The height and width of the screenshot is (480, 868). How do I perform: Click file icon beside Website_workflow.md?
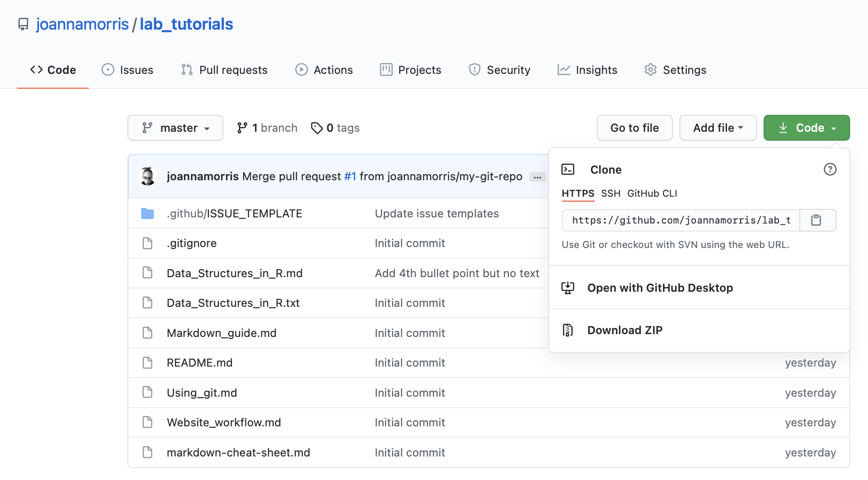point(148,422)
